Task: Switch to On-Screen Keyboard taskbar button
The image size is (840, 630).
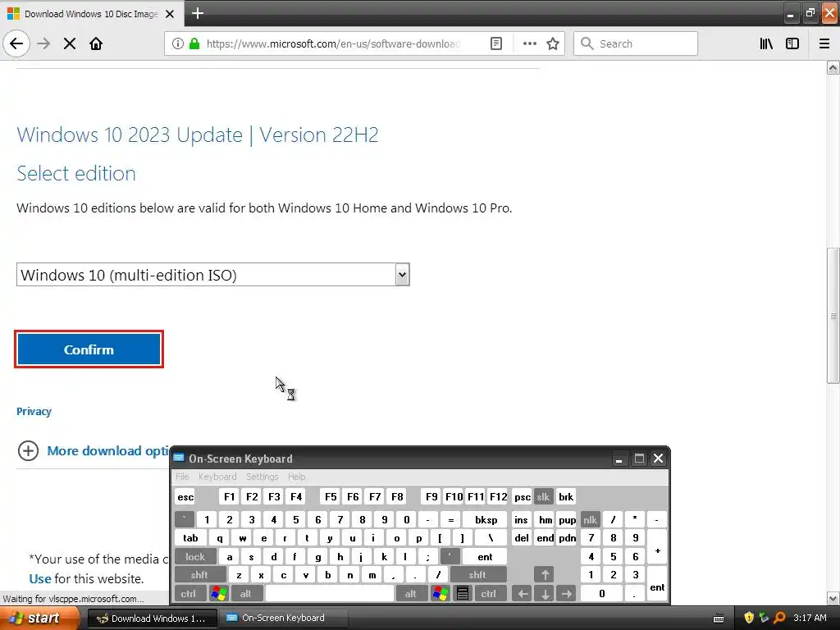Action: click(x=283, y=618)
